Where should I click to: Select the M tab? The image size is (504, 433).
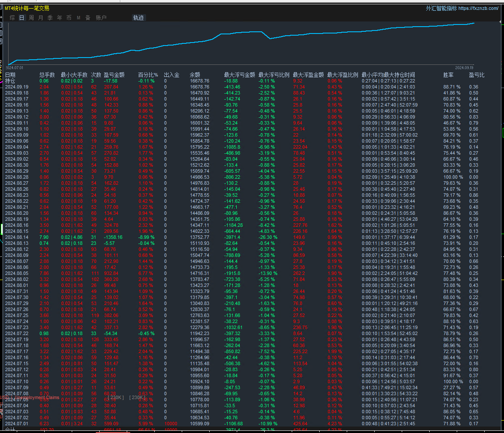tap(79, 18)
